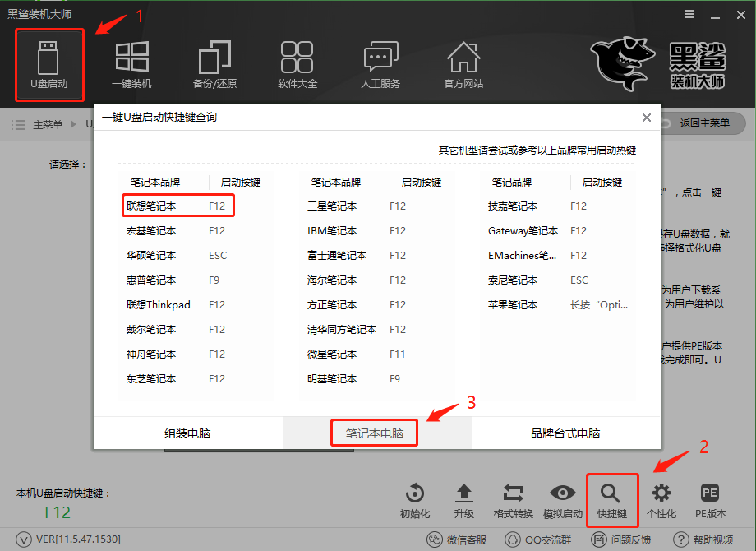Visit 官方网站 official site icon
Viewport: 756px width, 551px height.
coord(463,64)
